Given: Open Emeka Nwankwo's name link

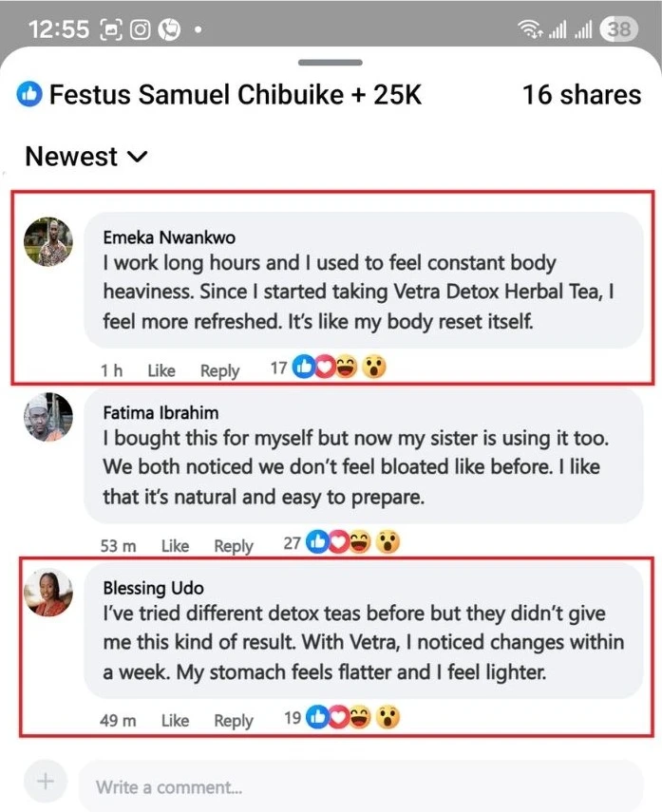Looking at the screenshot, I should pyautogui.click(x=169, y=237).
